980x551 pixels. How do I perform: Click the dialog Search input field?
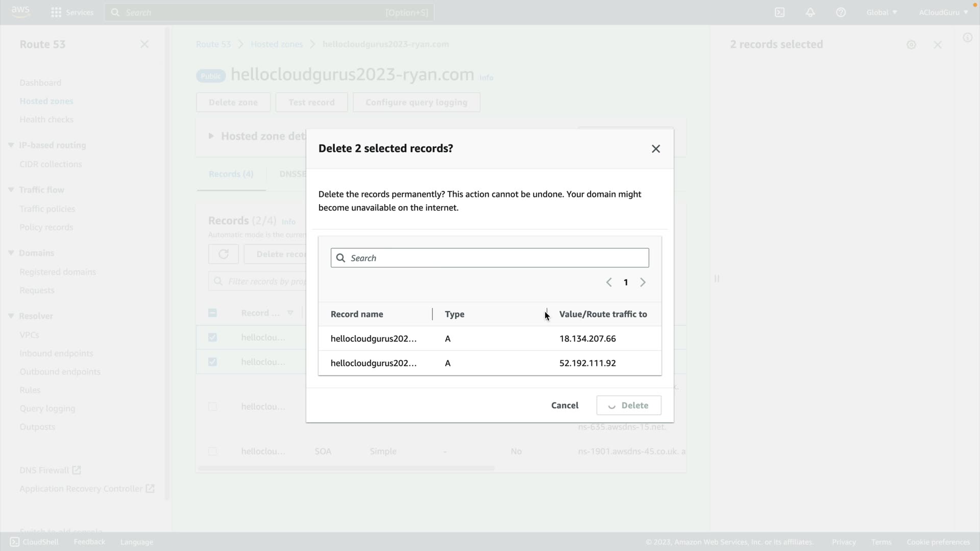tap(490, 258)
